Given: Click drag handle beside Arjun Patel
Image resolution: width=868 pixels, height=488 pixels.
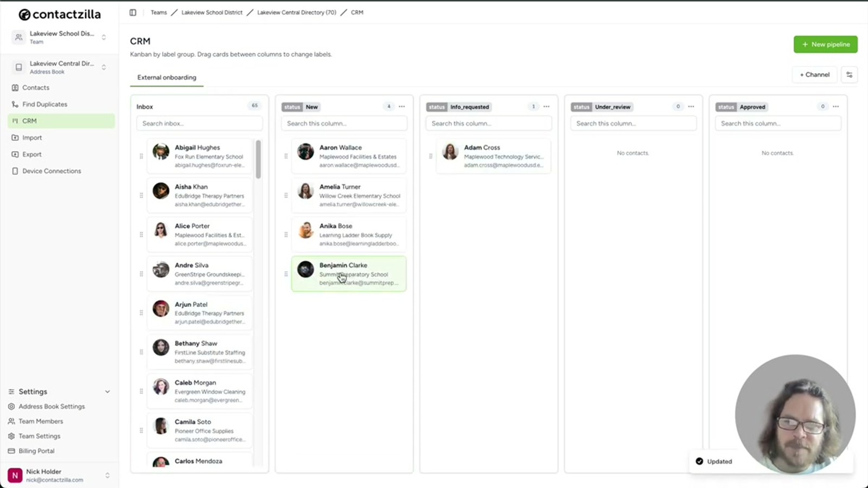Looking at the screenshot, I should click(141, 313).
